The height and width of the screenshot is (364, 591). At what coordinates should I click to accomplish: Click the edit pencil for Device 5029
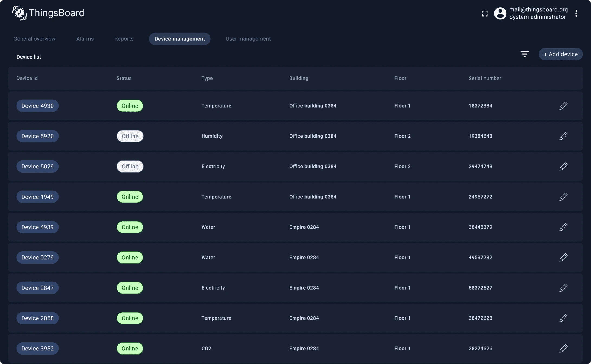(563, 166)
